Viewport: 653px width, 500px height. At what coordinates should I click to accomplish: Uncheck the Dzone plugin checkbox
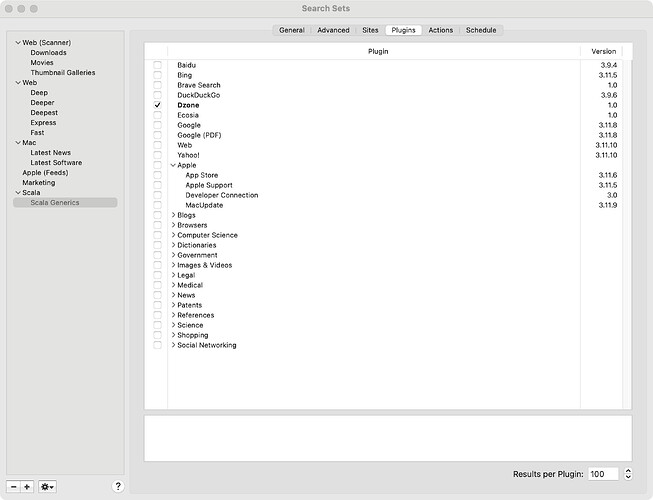click(x=157, y=105)
